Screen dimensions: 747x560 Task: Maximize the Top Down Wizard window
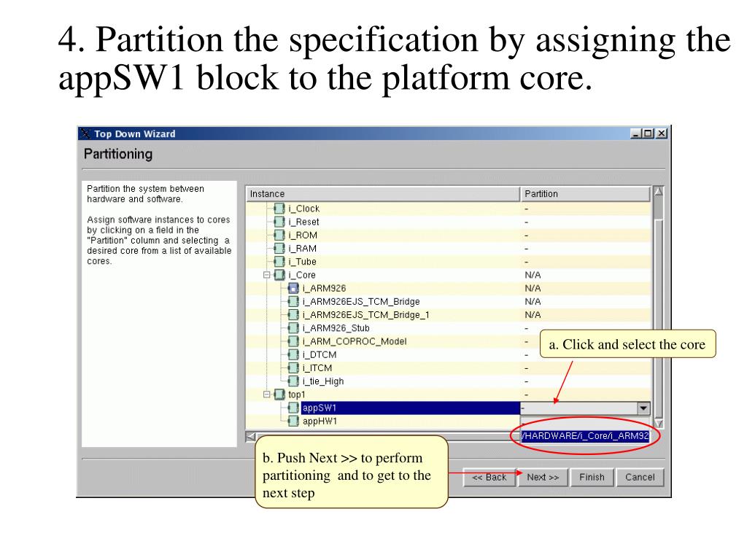(x=648, y=134)
